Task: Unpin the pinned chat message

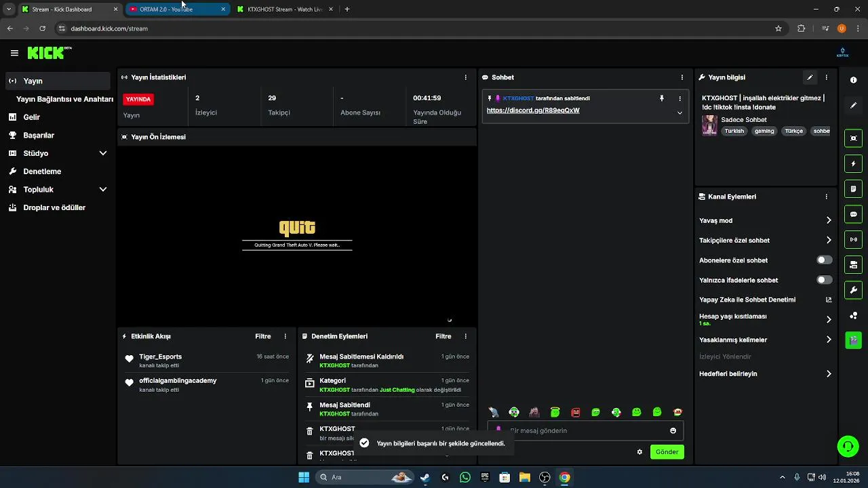Action: (x=662, y=98)
